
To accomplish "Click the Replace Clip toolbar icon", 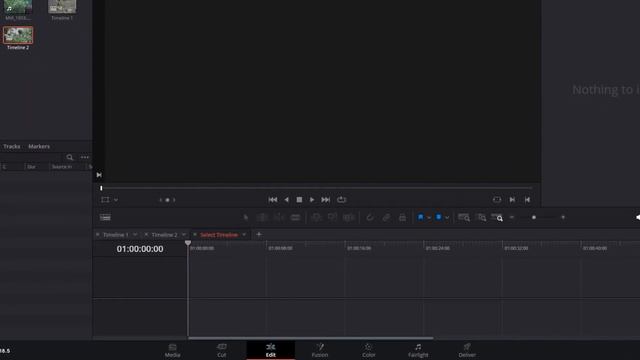I will pyautogui.click(x=349, y=218).
